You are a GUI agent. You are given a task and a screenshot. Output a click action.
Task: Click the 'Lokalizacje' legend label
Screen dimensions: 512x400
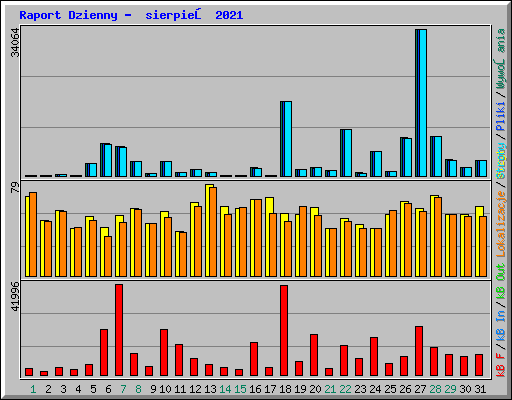pos(500,224)
